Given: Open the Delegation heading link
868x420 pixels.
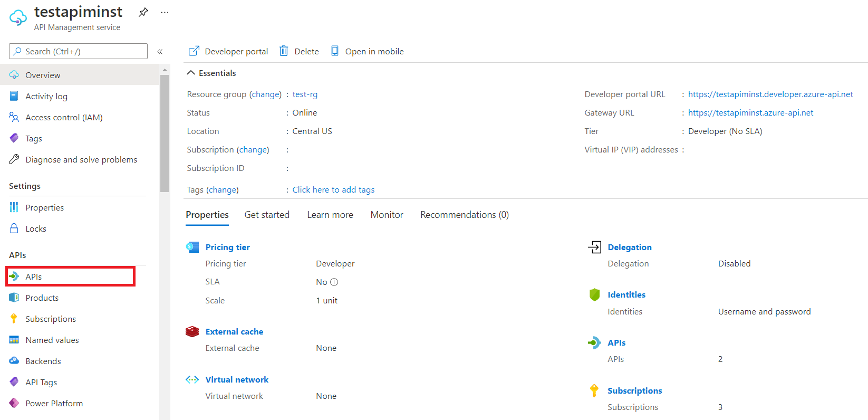Looking at the screenshot, I should (x=630, y=247).
